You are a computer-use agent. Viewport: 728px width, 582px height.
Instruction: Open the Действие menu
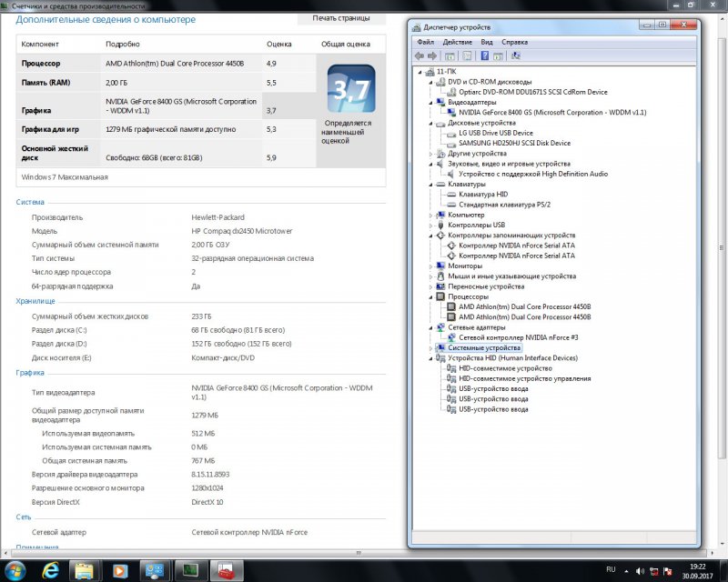457,42
